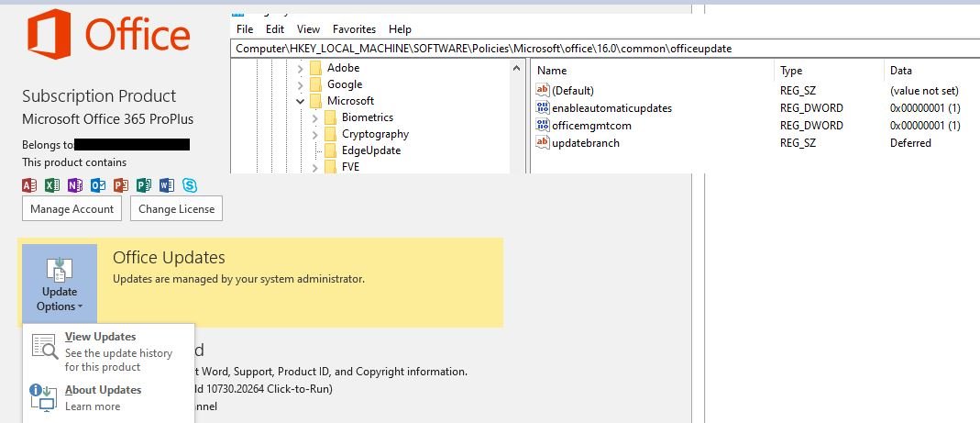Open the Favorites menu

[x=355, y=29]
